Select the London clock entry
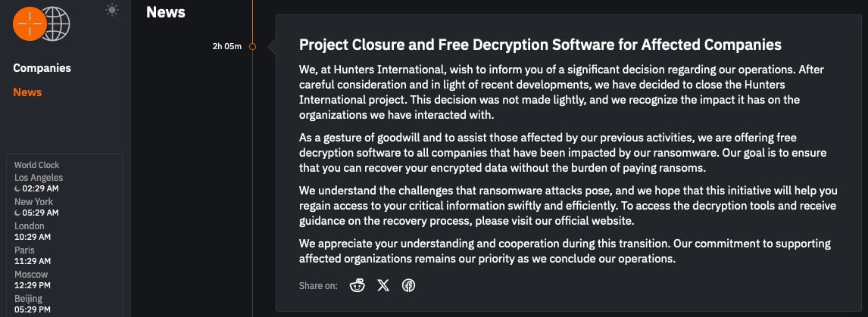Screen dimensions: 868x317 (x=33, y=232)
